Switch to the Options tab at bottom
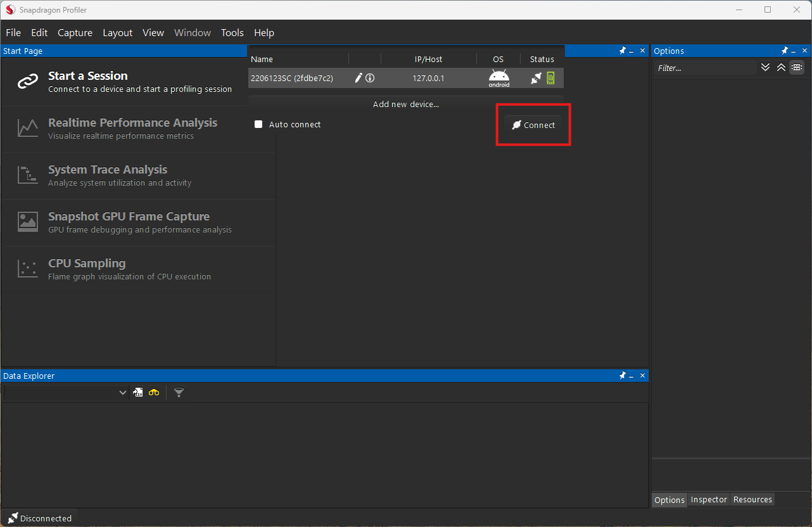812x527 pixels. click(669, 500)
